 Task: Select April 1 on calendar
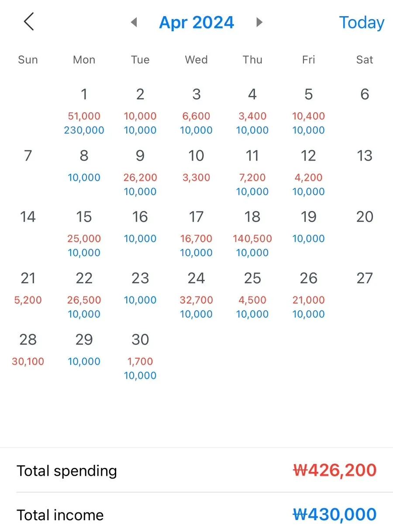click(x=84, y=109)
